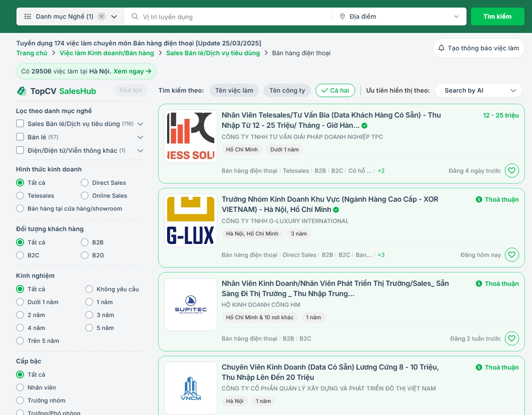Click the TopCV SalesHub logo icon

[21, 91]
